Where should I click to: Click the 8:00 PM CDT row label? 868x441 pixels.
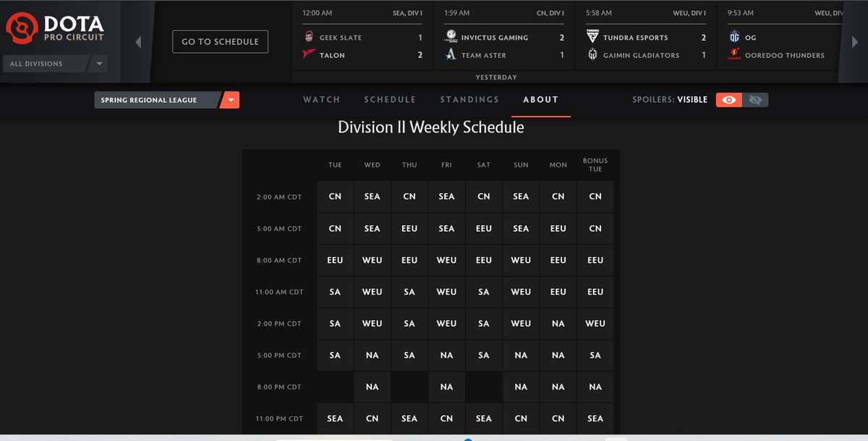pyautogui.click(x=279, y=387)
